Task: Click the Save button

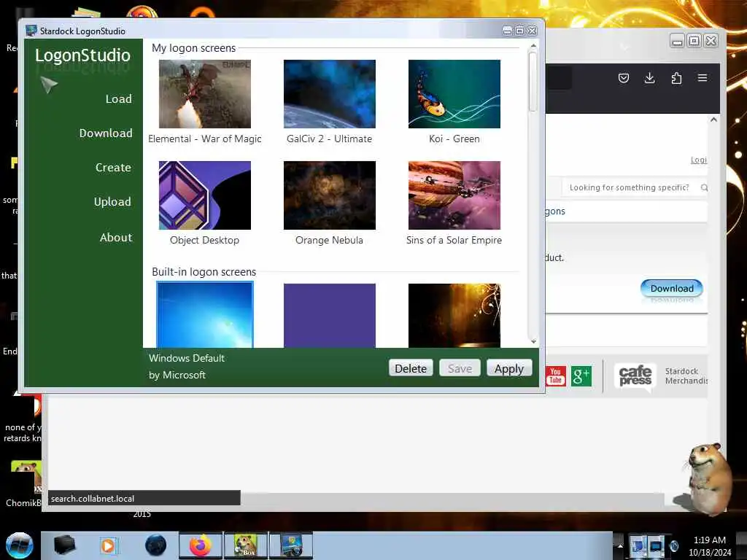Action: coord(460,368)
